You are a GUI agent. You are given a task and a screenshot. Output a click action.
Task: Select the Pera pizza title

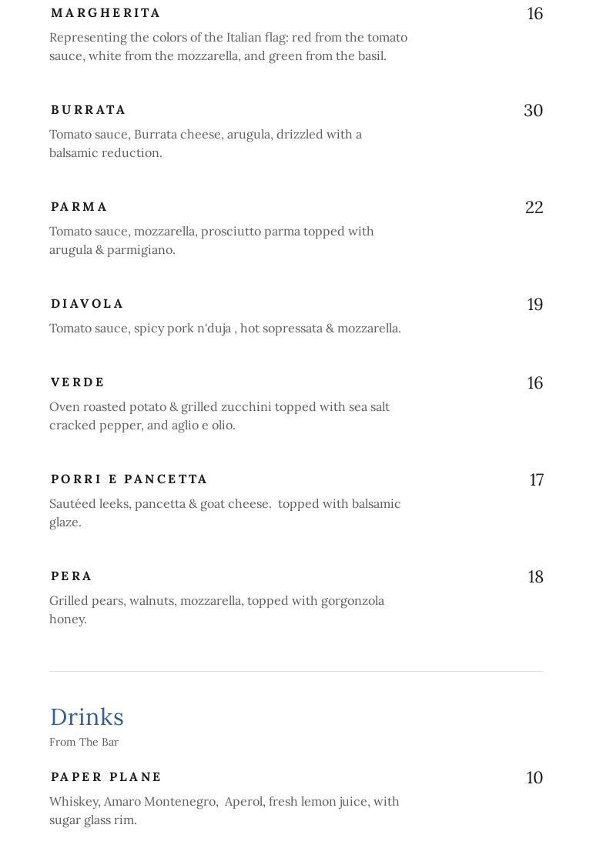tap(72, 576)
